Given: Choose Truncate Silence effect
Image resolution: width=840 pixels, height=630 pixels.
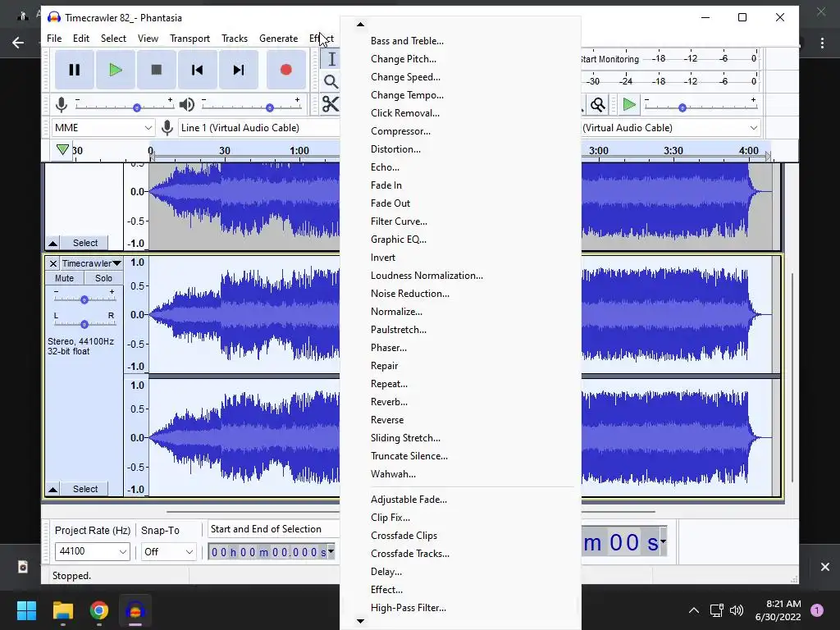Looking at the screenshot, I should tap(460, 456).
